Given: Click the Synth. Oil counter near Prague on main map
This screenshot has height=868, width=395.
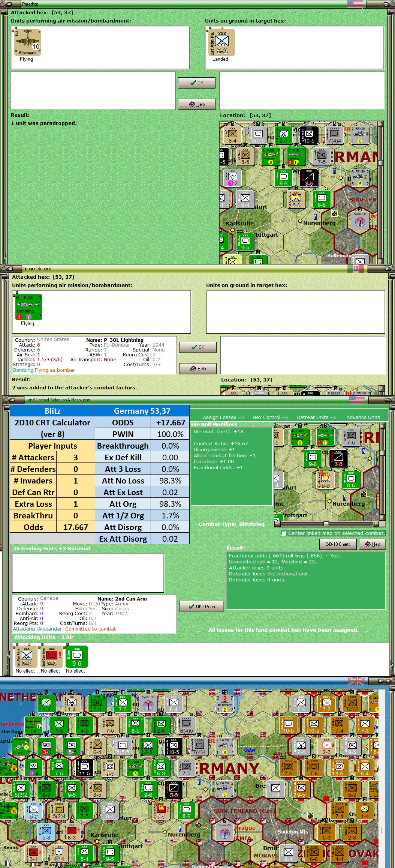Looking at the screenshot, I should point(225,832).
